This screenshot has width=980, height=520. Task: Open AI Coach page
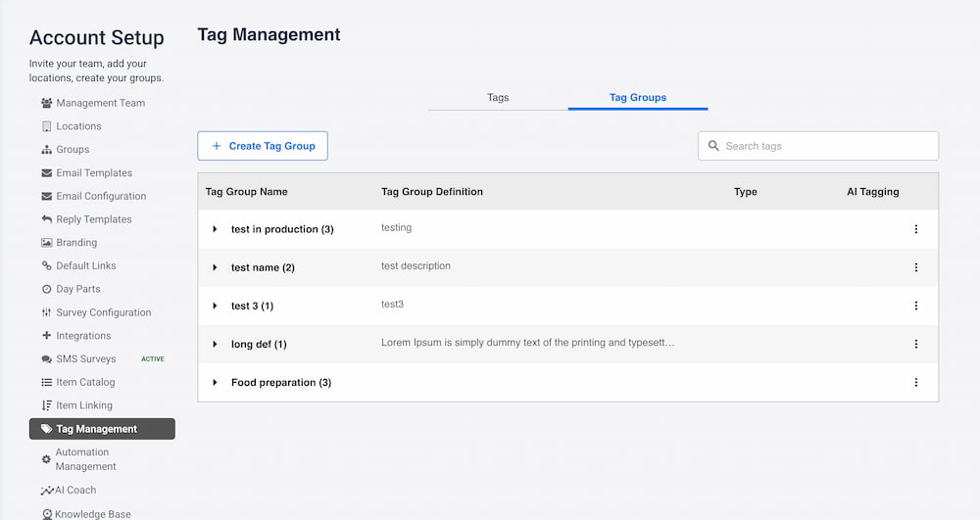[x=75, y=490]
